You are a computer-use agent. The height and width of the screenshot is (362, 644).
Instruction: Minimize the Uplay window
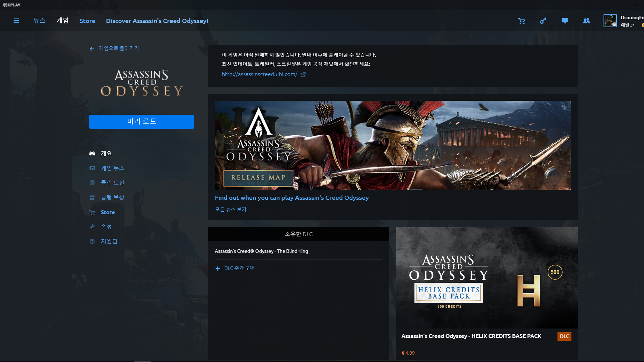(635, 5)
